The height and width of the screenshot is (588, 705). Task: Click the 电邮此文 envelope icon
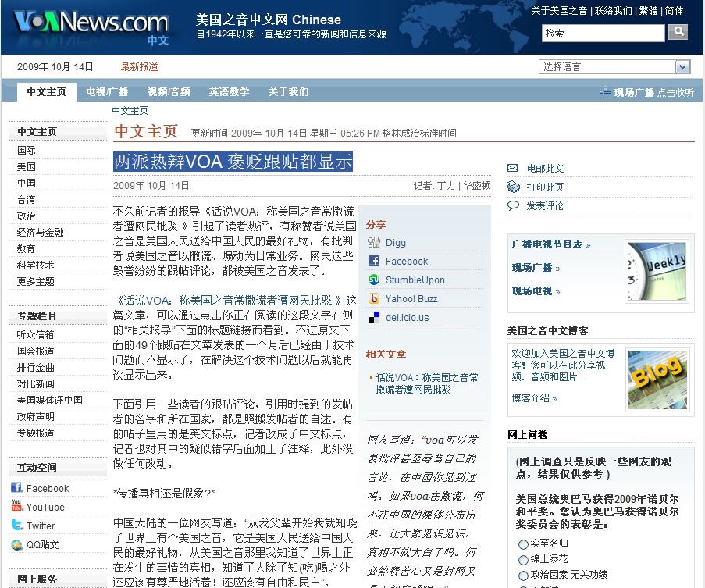[x=513, y=169]
